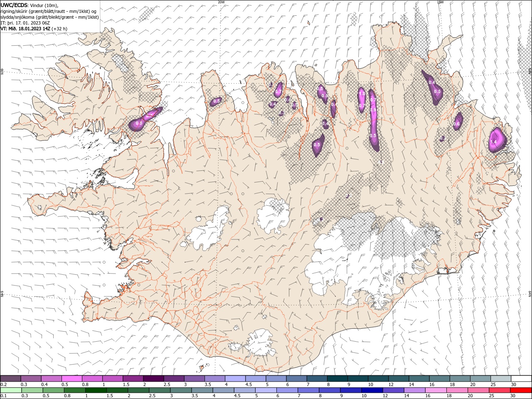Pick the upper legend swatch between 3 and 3.5
The image size is (532, 399).
[x=195, y=379]
